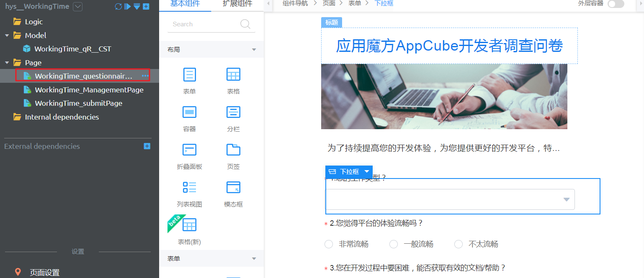Select the 模态框 modal component icon
The width and height of the screenshot is (644, 278).
(x=234, y=187)
